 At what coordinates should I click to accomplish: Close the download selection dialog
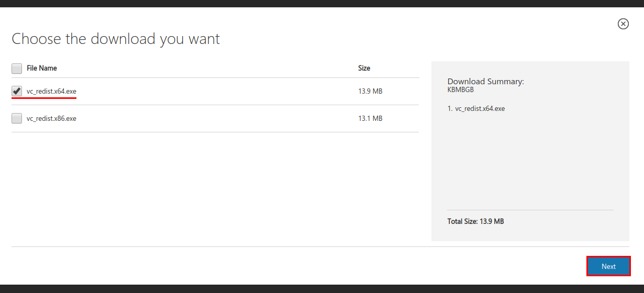tap(623, 24)
